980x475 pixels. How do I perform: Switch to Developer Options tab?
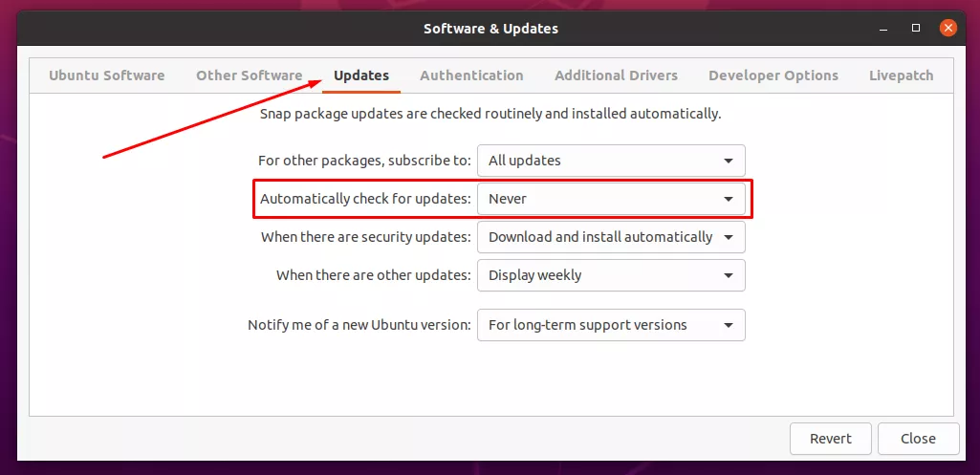(x=773, y=76)
